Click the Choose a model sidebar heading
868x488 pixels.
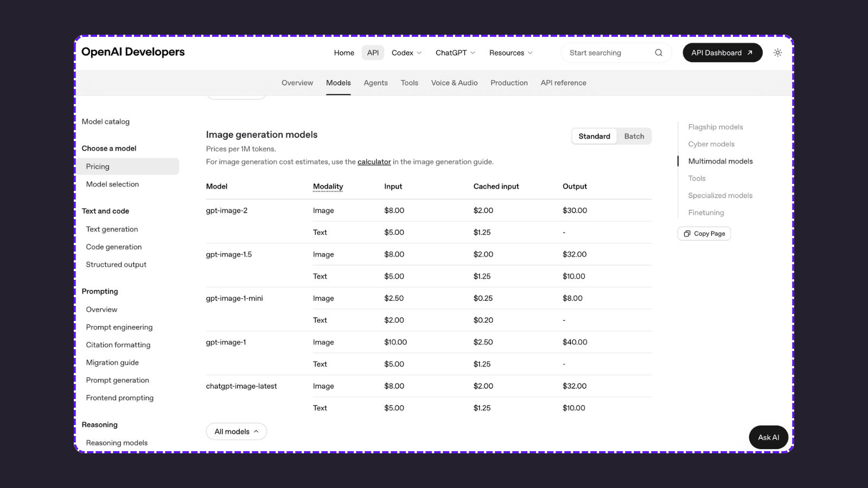[x=109, y=149]
